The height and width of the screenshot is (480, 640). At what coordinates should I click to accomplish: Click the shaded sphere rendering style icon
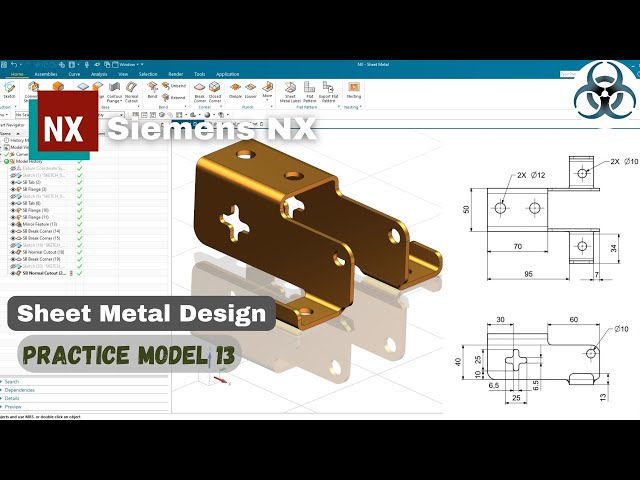[207, 115]
